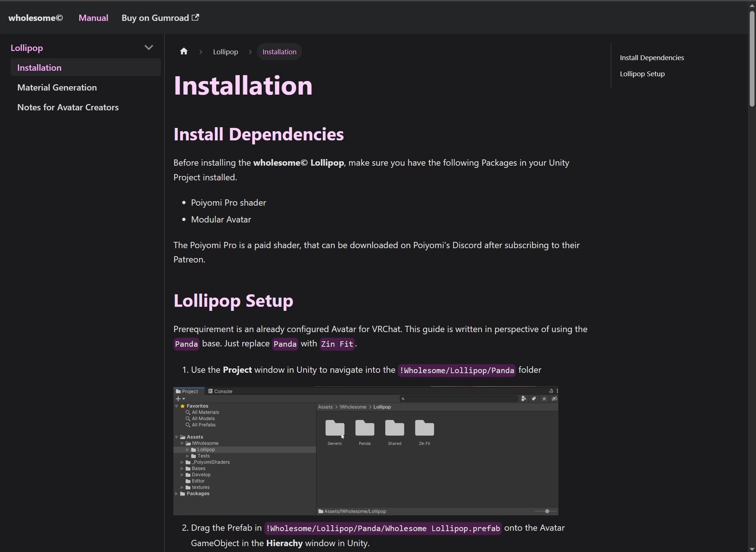The image size is (756, 552).
Task: Click the Search by Label tag icon
Action: tap(534, 399)
